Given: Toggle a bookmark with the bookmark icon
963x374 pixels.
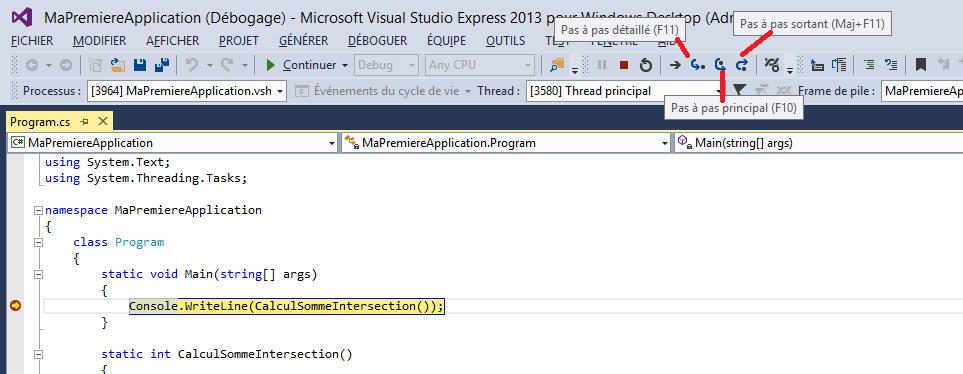Looking at the screenshot, I should pos(921,64).
